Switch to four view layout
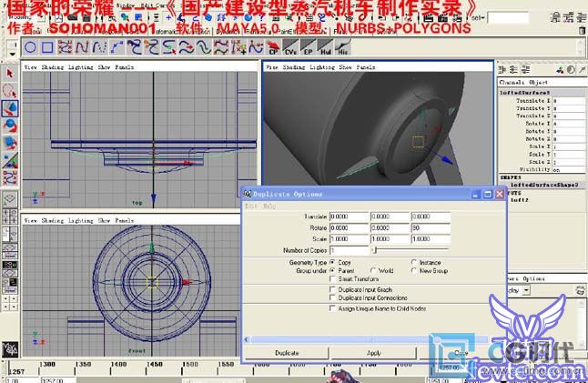Image resolution: width=588 pixels, height=383 pixels. click(10, 217)
